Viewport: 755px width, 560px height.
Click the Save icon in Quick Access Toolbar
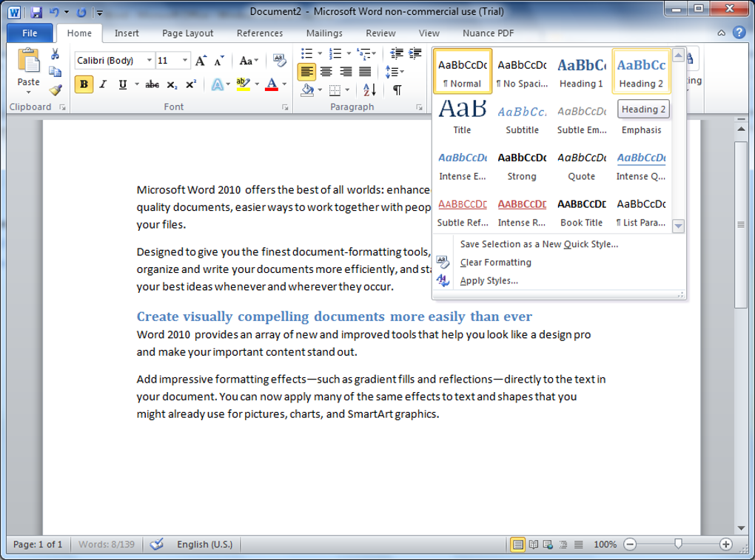pos(36,12)
